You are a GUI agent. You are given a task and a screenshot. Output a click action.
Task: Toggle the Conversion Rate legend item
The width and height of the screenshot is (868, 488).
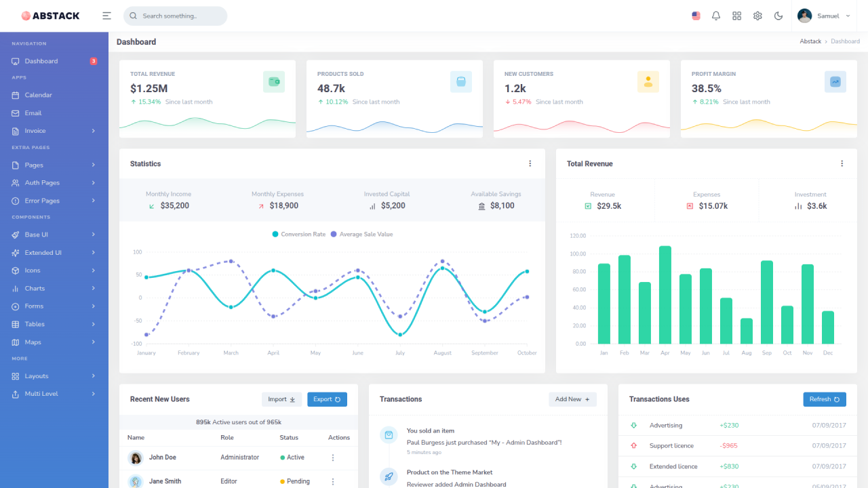(x=298, y=234)
